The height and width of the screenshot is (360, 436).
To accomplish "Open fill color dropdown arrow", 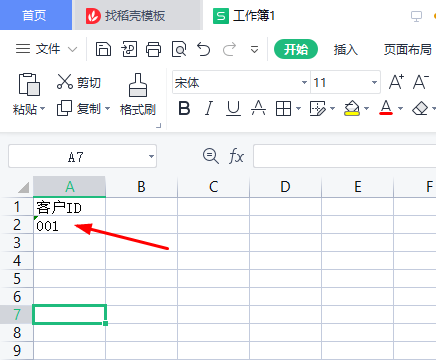I will pyautogui.click(x=366, y=109).
